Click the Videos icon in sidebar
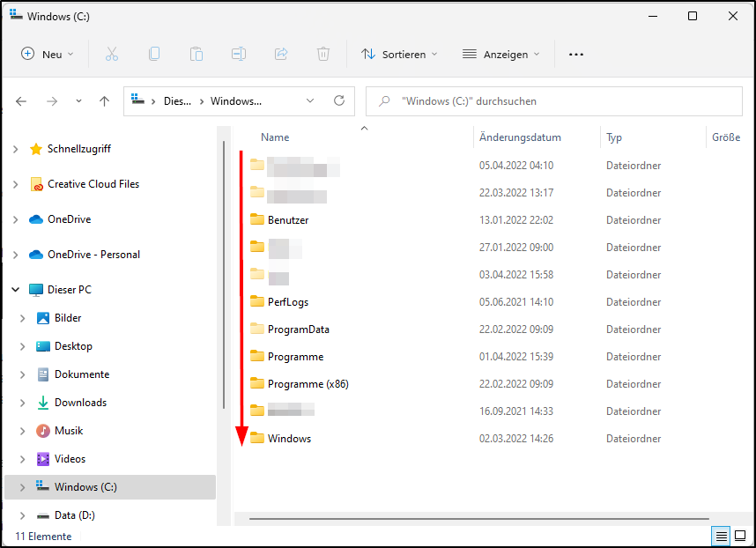The height and width of the screenshot is (548, 756). (x=43, y=459)
